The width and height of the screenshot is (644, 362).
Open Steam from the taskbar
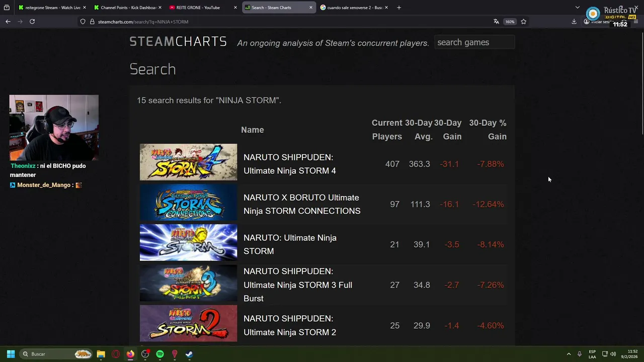[x=189, y=354]
